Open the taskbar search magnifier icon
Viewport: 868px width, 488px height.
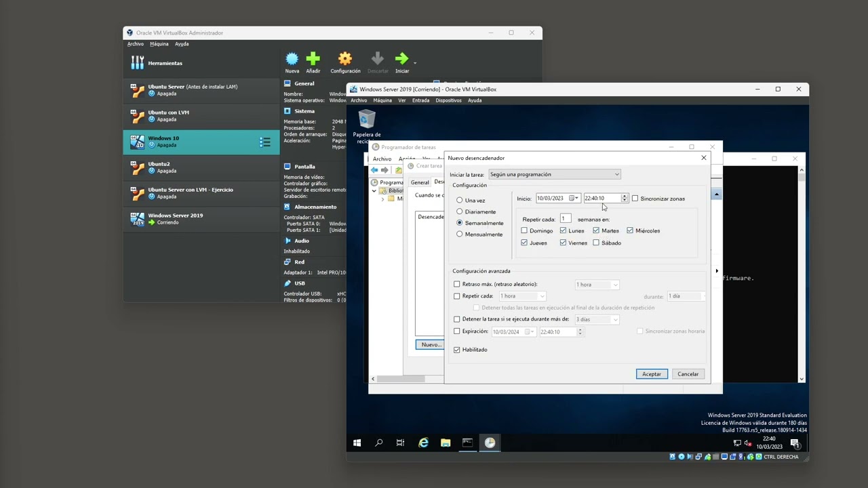click(379, 443)
